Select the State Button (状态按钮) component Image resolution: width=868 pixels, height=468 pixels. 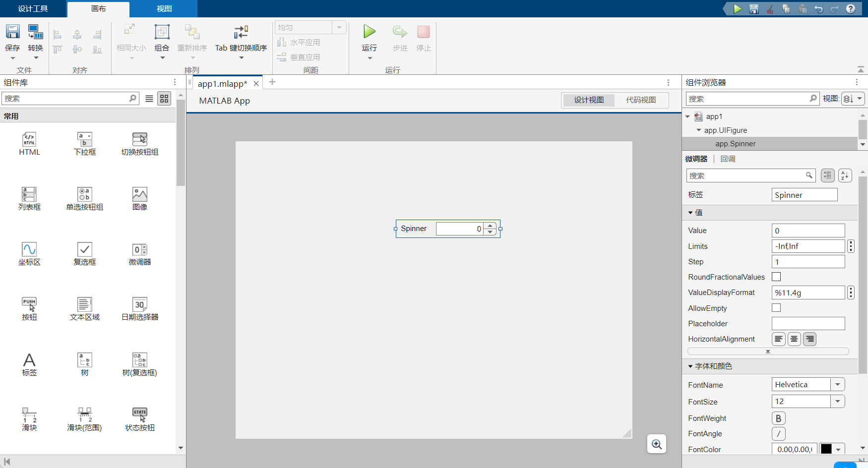140,419
